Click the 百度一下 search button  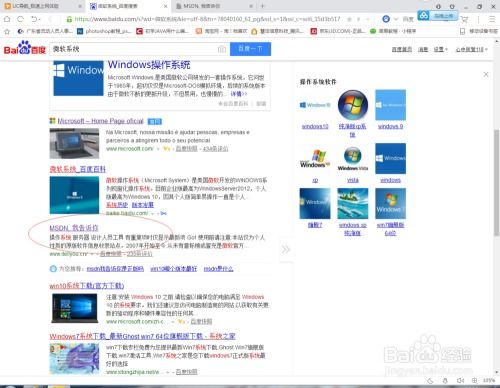(250, 49)
